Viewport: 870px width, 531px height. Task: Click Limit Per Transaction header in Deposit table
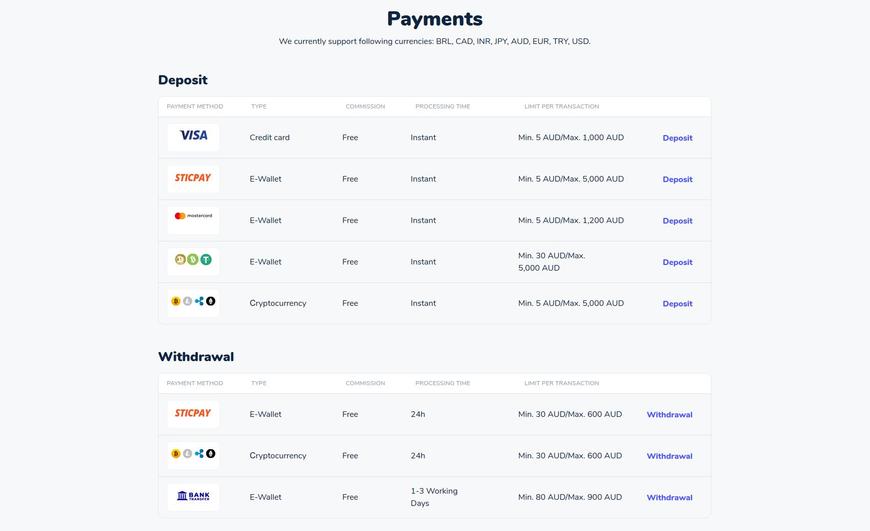pos(562,106)
